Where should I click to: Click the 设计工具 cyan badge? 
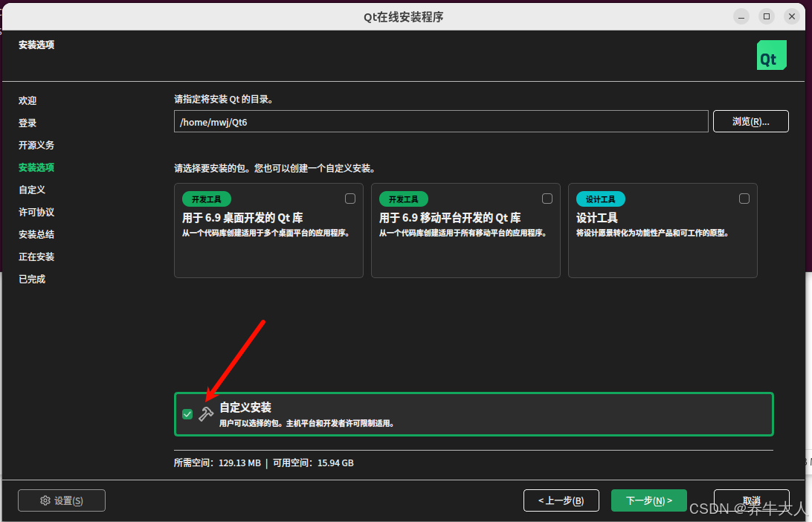[x=601, y=199]
